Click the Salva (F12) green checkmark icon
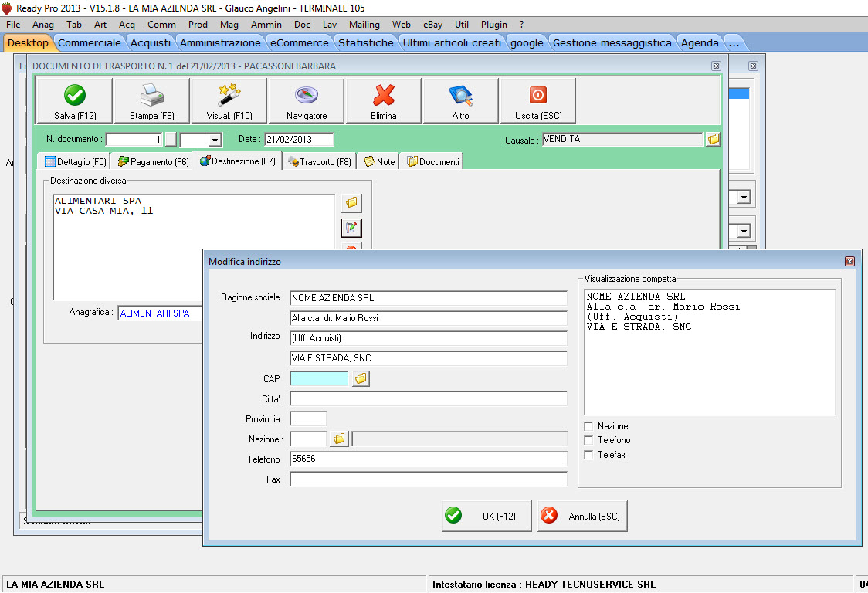The height and width of the screenshot is (593, 868). [75, 95]
